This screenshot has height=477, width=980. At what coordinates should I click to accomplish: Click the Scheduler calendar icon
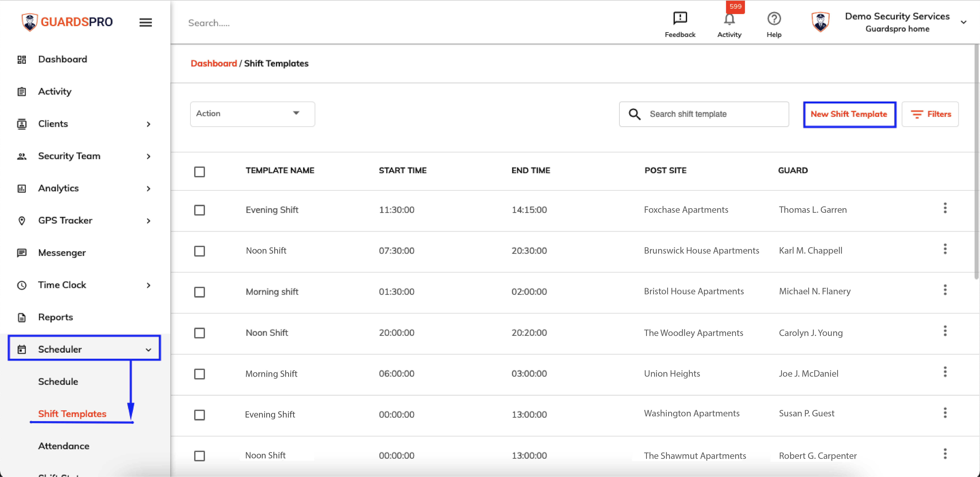click(22, 350)
